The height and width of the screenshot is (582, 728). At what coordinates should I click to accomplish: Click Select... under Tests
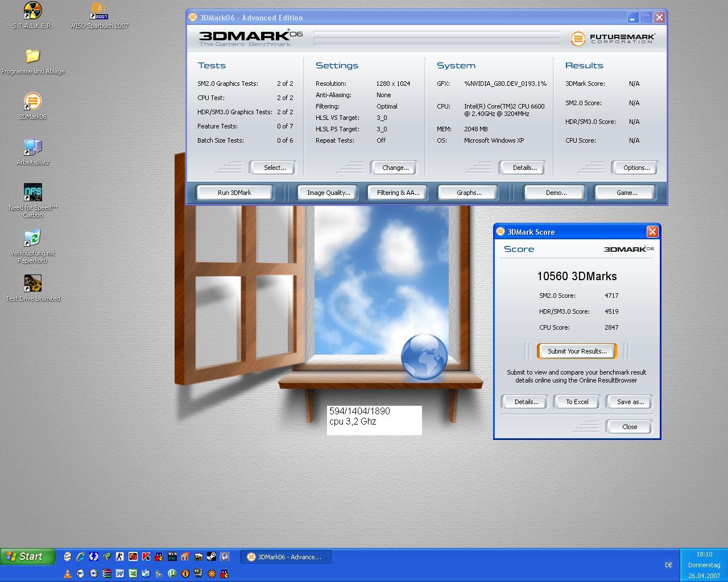[274, 168]
